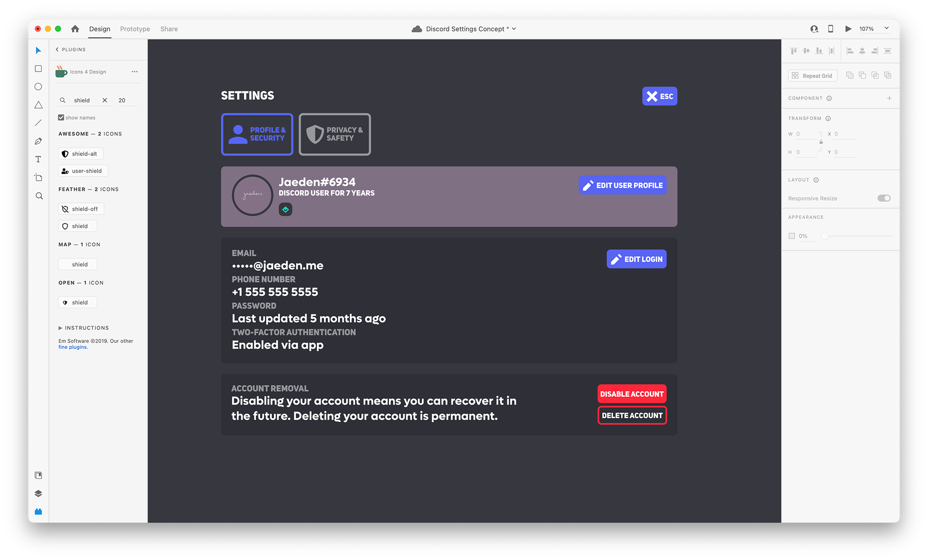Insert the Map shield icon
Image resolution: width=928 pixels, height=560 pixels.
[77, 264]
